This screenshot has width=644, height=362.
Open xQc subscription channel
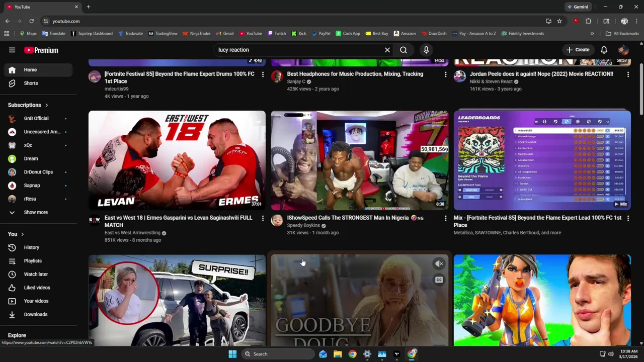pos(39,145)
